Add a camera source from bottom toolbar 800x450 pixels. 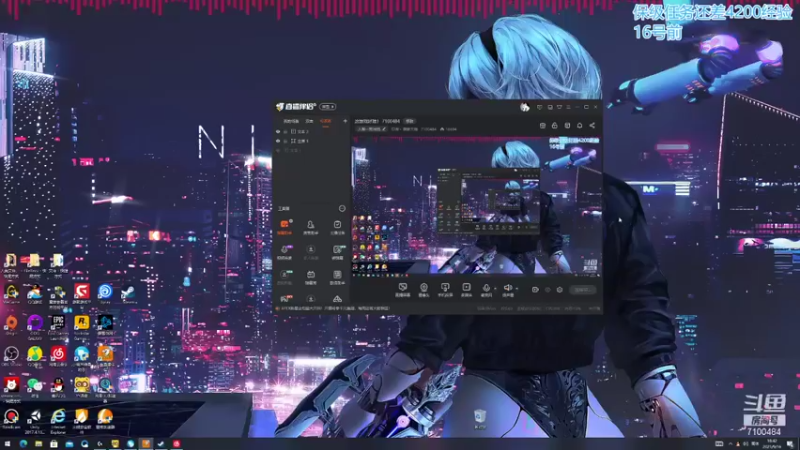pos(423,290)
